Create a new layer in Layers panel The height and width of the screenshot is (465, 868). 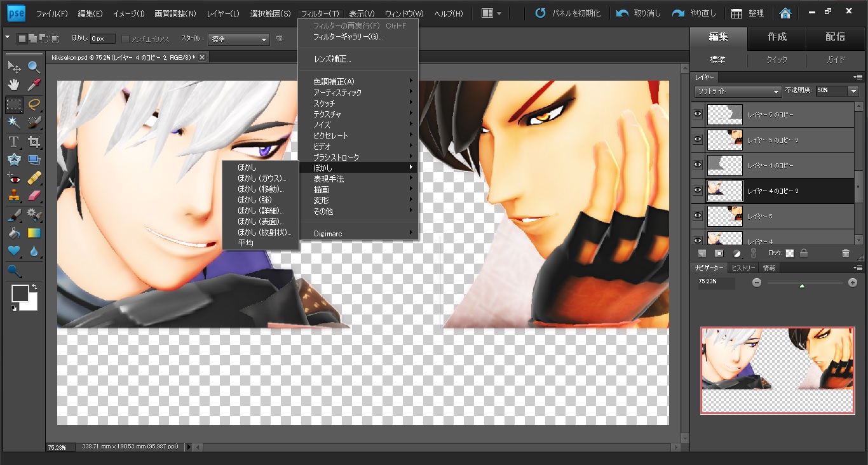point(702,253)
